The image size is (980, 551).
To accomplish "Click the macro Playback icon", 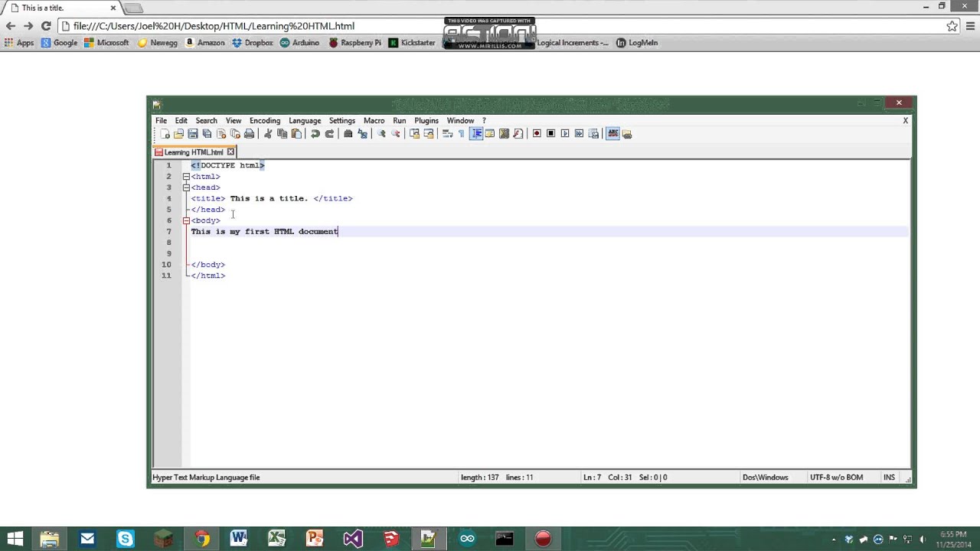I will [x=565, y=134].
